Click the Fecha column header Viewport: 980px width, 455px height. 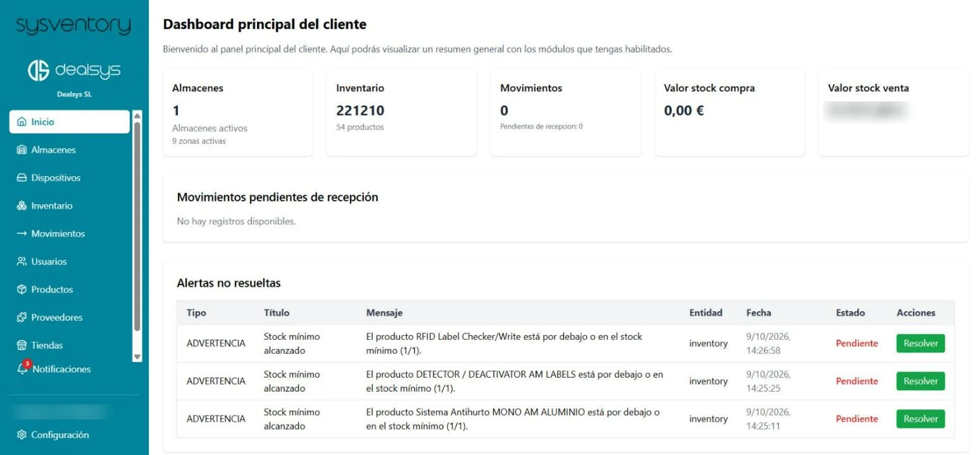coord(758,312)
